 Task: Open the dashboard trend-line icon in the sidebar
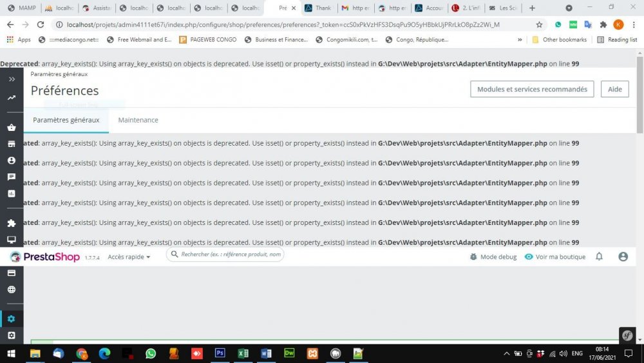[x=12, y=98]
